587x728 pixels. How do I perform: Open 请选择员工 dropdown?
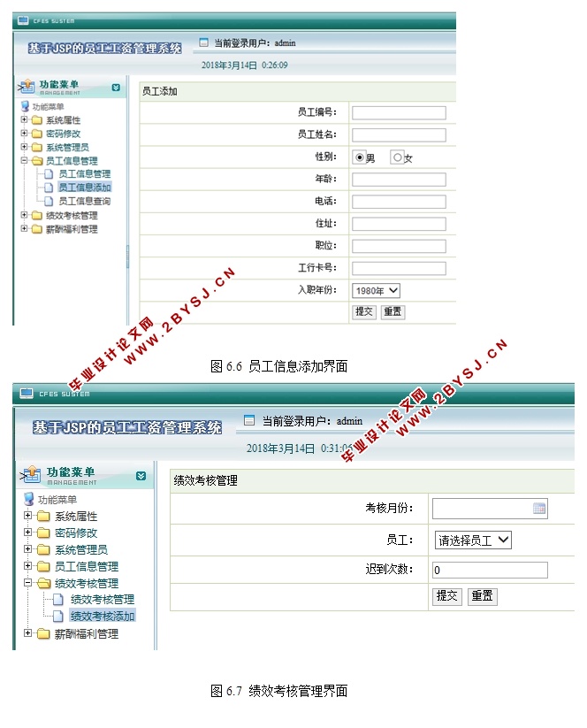tap(473, 540)
